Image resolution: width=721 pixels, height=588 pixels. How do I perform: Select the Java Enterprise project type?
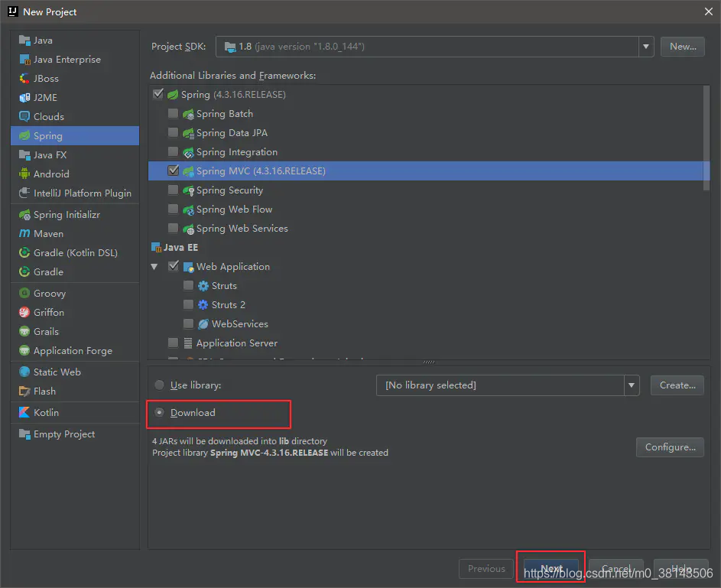pos(75,60)
